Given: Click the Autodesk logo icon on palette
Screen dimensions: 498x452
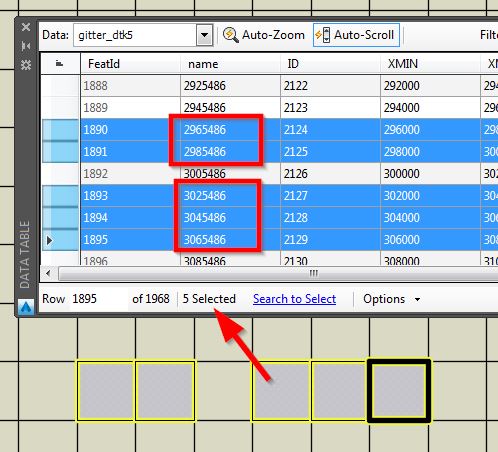Looking at the screenshot, I should pos(26,307).
